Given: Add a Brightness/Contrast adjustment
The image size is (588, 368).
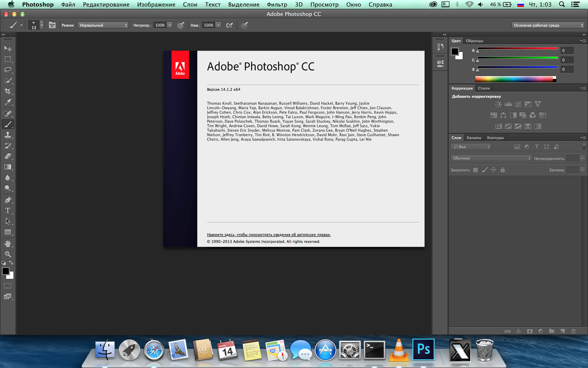Looking at the screenshot, I should pos(498,104).
